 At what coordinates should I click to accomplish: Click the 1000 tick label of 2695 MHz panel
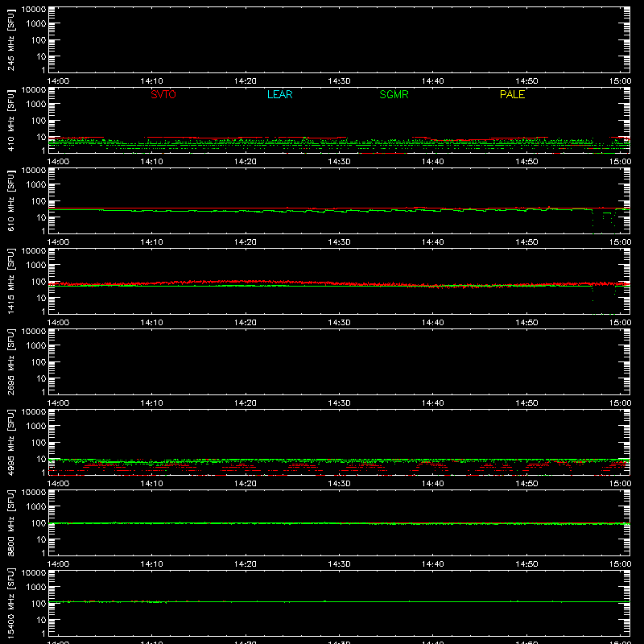[36, 346]
